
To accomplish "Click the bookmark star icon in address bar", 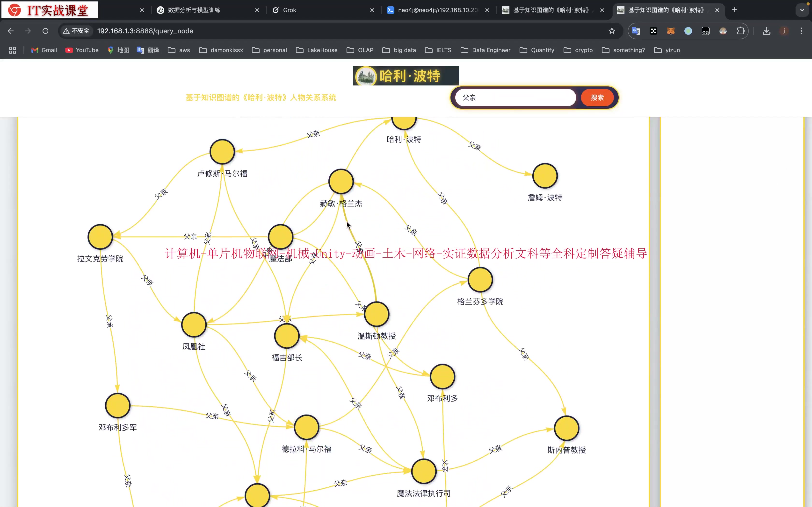I will (x=612, y=31).
